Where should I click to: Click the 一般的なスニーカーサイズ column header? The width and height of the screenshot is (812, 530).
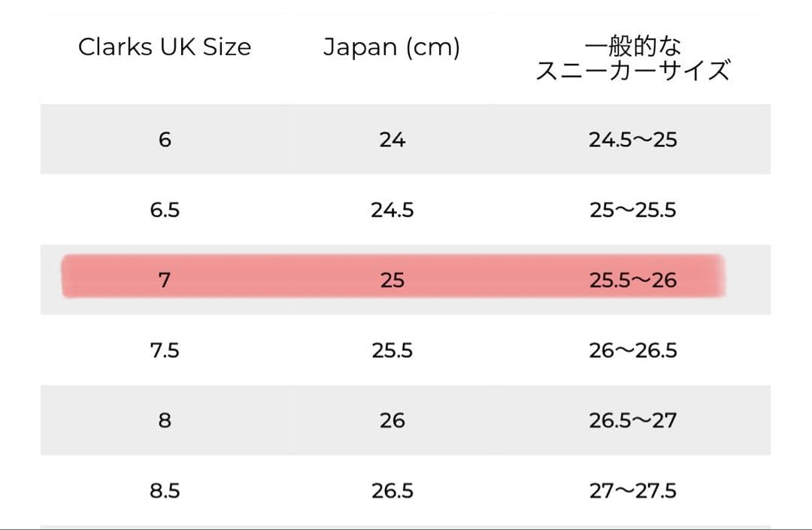tap(632, 59)
